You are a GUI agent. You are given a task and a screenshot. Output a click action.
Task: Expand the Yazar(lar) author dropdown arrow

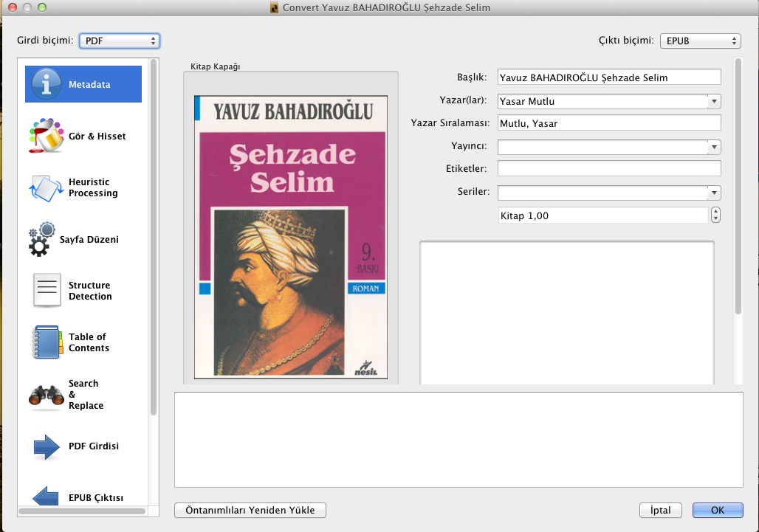point(714,101)
